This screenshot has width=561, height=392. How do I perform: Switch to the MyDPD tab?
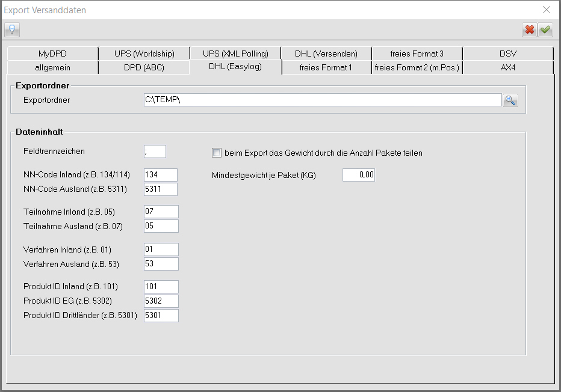[52, 54]
